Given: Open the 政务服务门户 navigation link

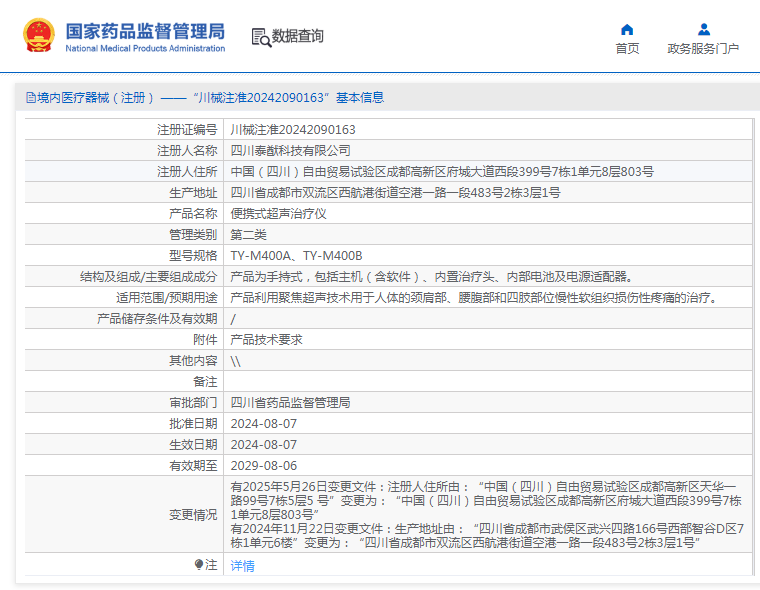Looking at the screenshot, I should point(703,49).
